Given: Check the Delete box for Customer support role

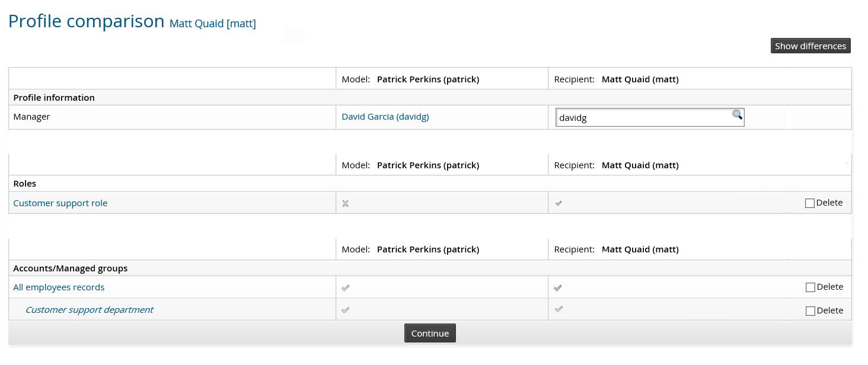Looking at the screenshot, I should (810, 203).
